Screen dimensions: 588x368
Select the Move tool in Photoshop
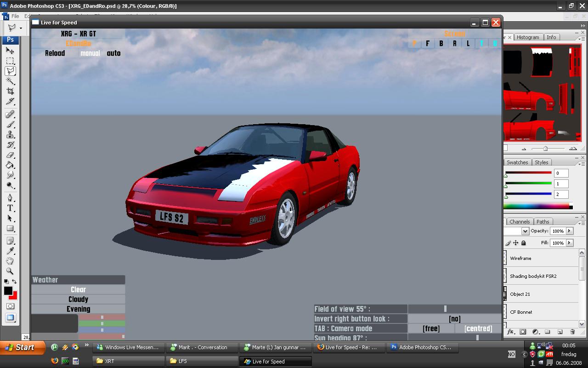tap(10, 51)
